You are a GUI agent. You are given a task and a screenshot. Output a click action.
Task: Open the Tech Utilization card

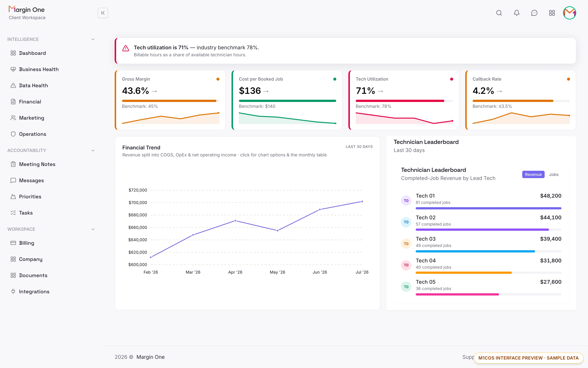click(404, 100)
